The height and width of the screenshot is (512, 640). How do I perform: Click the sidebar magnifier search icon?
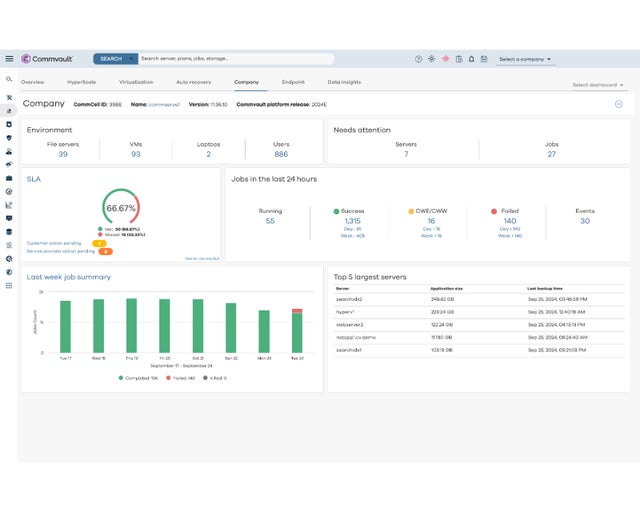coord(9,79)
